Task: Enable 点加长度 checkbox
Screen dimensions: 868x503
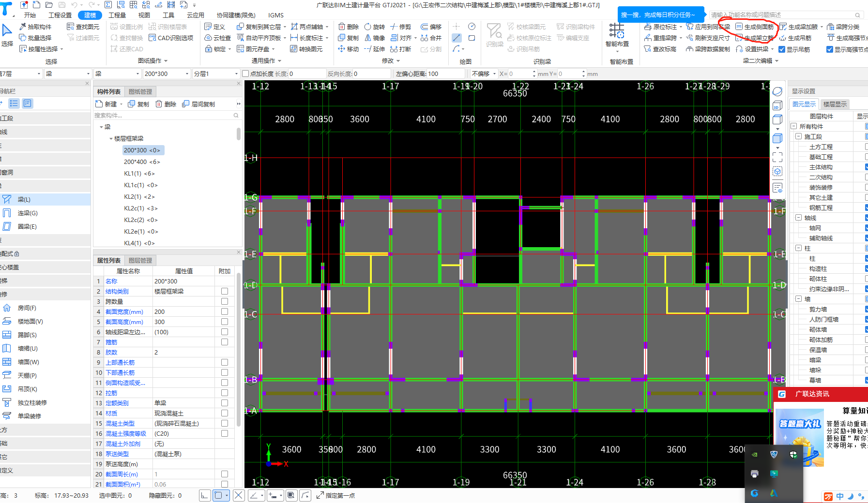Action: [245, 74]
